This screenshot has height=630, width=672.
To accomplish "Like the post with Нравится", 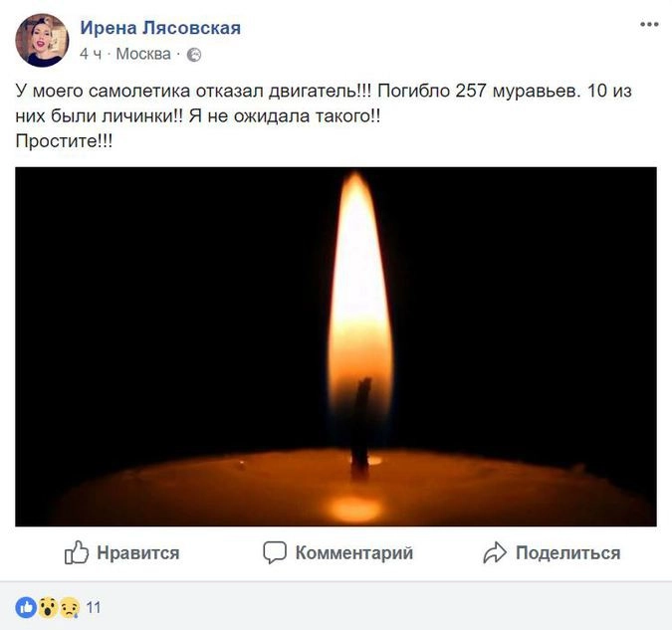I will 121,552.
